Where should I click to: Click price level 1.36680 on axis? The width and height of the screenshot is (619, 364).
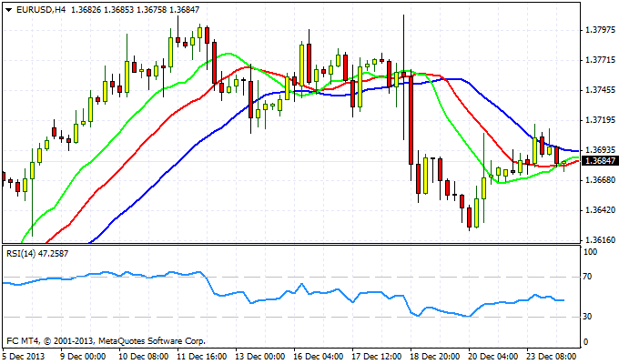click(x=601, y=180)
